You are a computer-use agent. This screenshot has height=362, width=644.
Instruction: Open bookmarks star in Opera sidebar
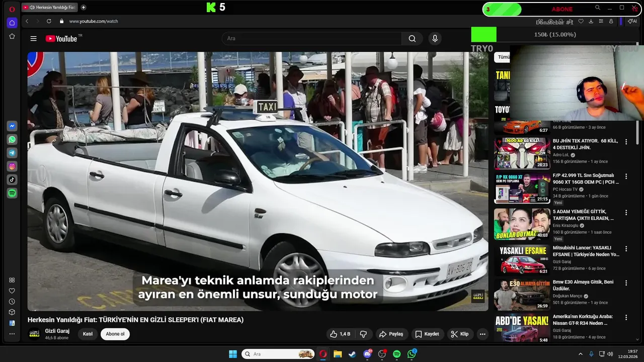[x=12, y=36]
